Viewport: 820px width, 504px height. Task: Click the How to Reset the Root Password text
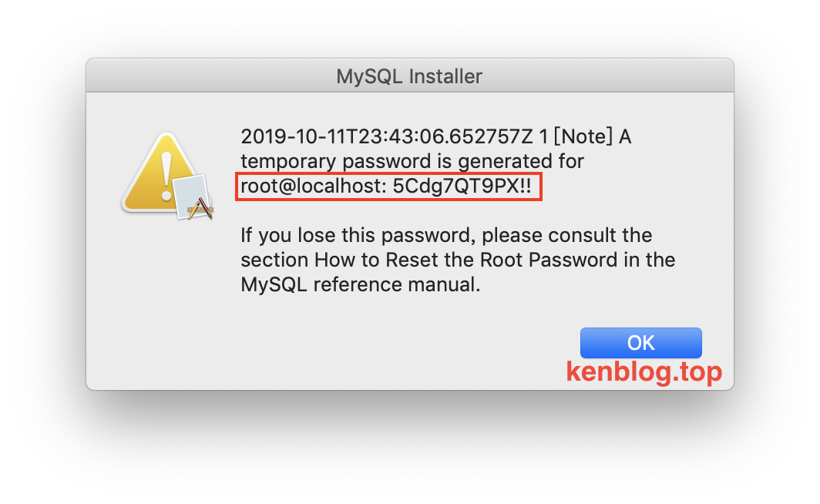click(x=466, y=260)
